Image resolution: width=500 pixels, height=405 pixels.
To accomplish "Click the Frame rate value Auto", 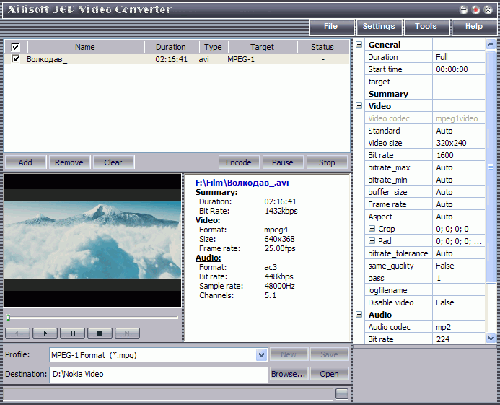I will click(x=458, y=204).
